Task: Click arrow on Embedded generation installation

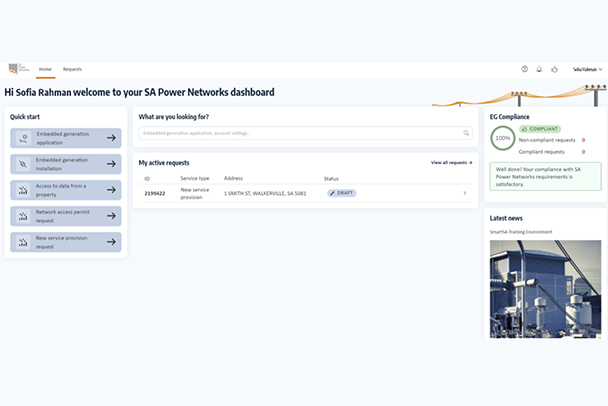Action: click(x=111, y=164)
